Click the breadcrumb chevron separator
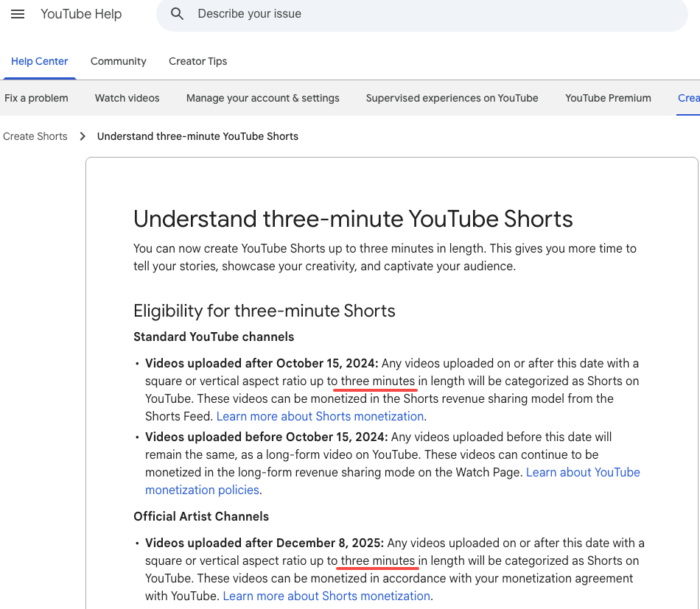Screen dimensions: 700x609 [x=82, y=136]
